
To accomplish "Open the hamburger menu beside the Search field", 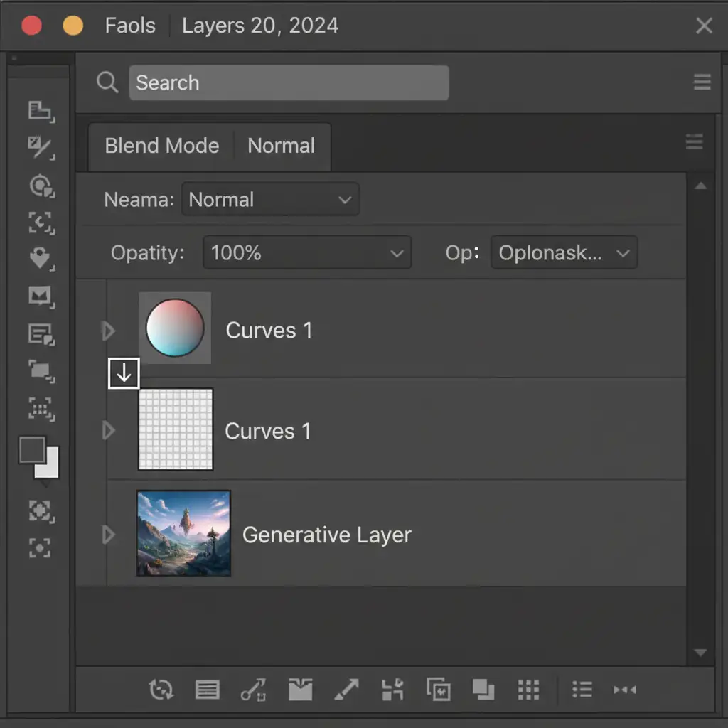I will tap(702, 83).
